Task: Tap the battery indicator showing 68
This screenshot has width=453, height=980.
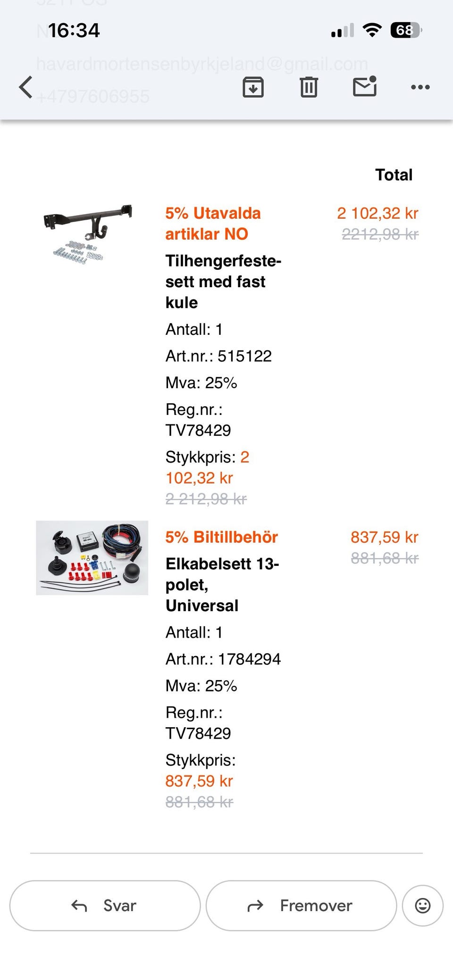Action: point(405,29)
